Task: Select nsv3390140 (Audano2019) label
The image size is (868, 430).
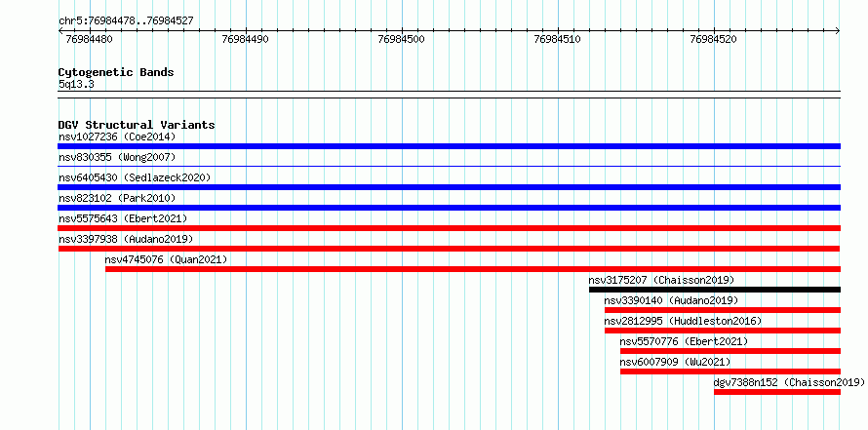Action: click(x=671, y=300)
